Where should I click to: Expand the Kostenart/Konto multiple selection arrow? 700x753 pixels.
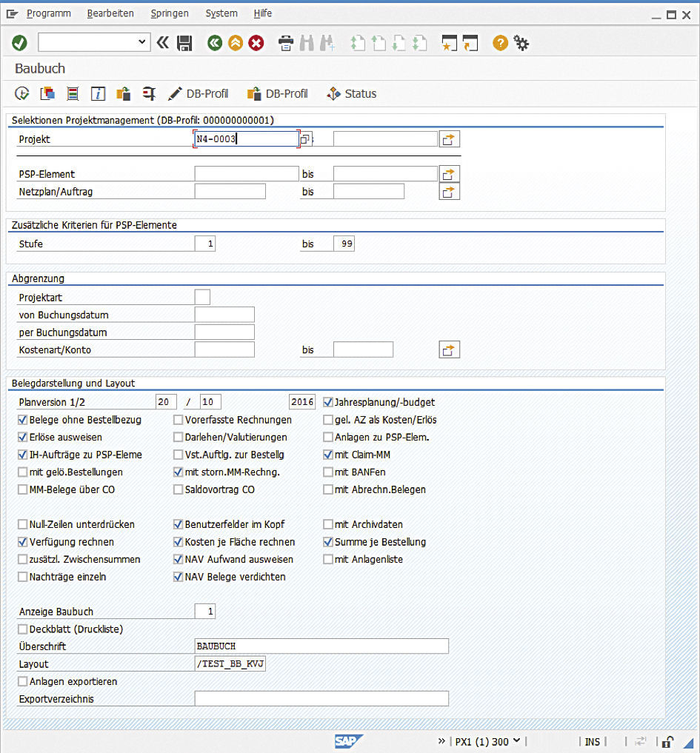tap(449, 349)
